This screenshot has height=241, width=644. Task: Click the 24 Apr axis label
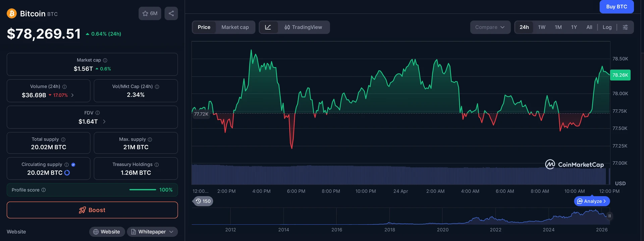(x=401, y=191)
